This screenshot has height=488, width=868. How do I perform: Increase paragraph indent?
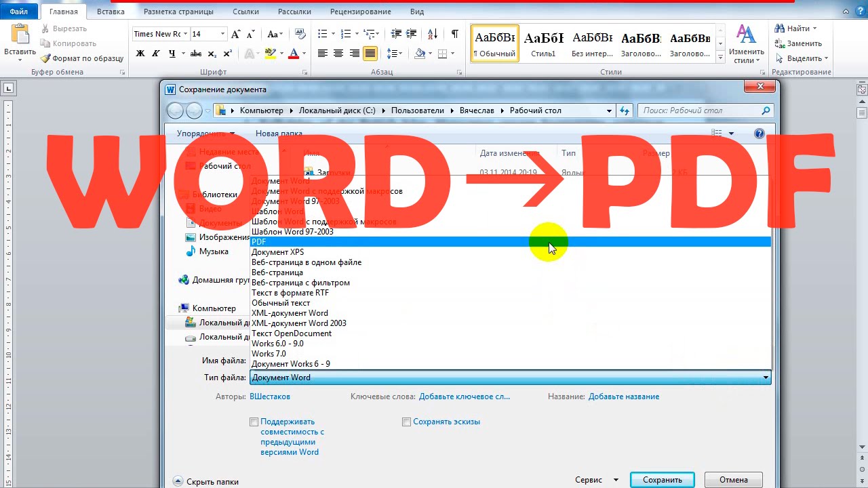(412, 34)
